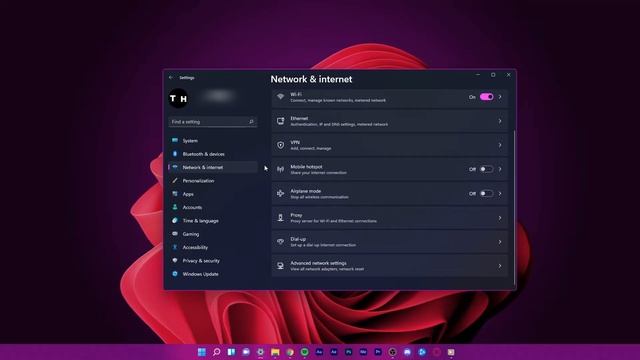The width and height of the screenshot is (640, 360).
Task: Open Accessibility settings
Action: (213, 247)
